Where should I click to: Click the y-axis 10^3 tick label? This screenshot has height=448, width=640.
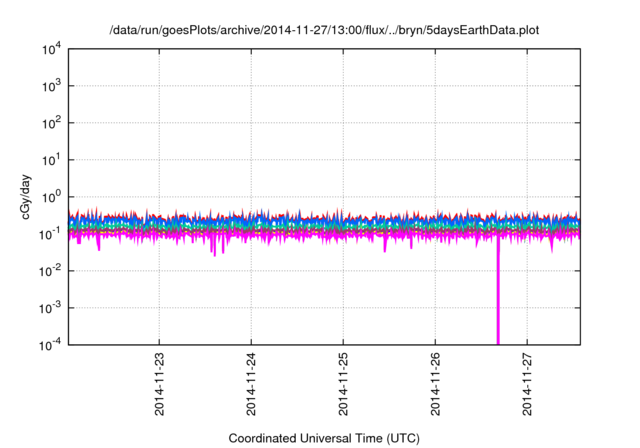point(52,86)
